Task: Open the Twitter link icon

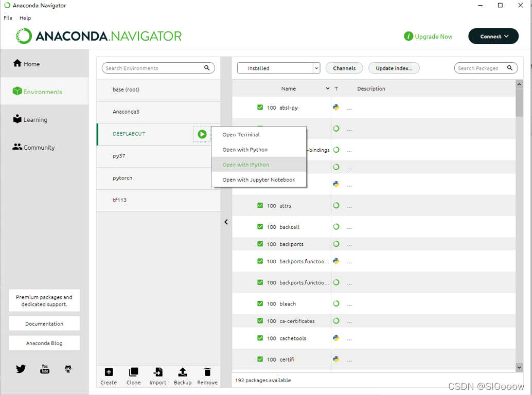Action: (21, 369)
